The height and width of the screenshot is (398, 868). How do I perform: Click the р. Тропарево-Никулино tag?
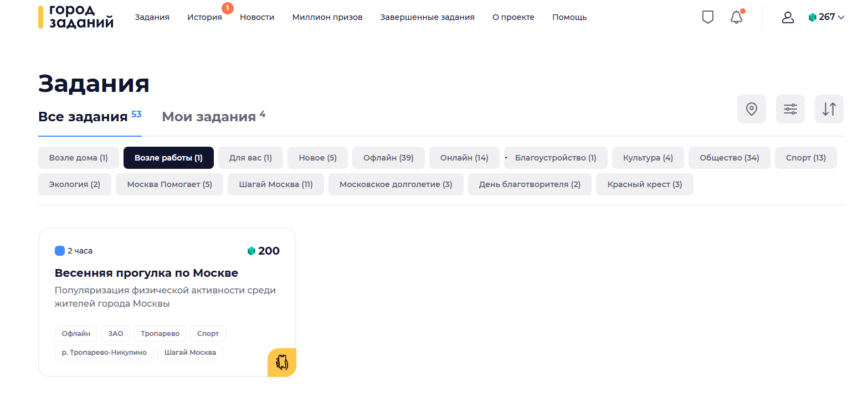104,353
